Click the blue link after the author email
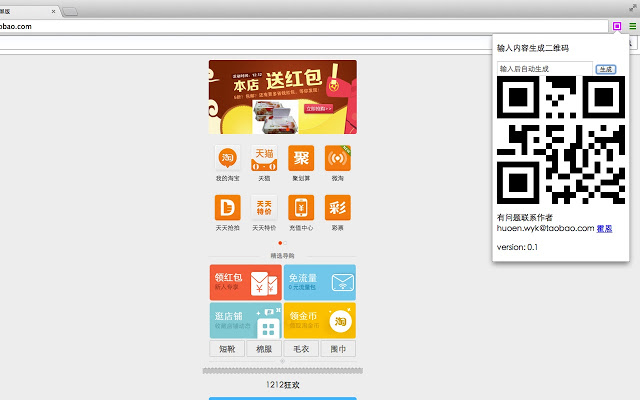The width and height of the screenshot is (640, 400). (x=604, y=229)
